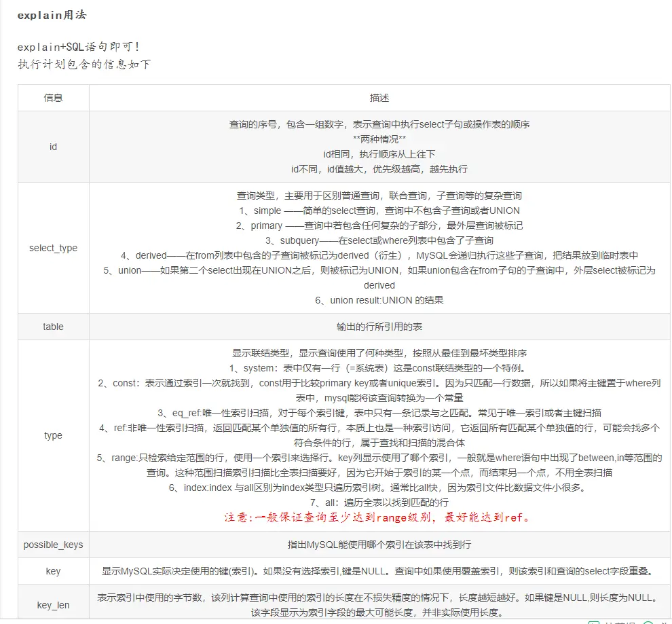Click the 'explain用法' heading
Image resolution: width=672 pixels, height=624 pixels.
(x=52, y=15)
